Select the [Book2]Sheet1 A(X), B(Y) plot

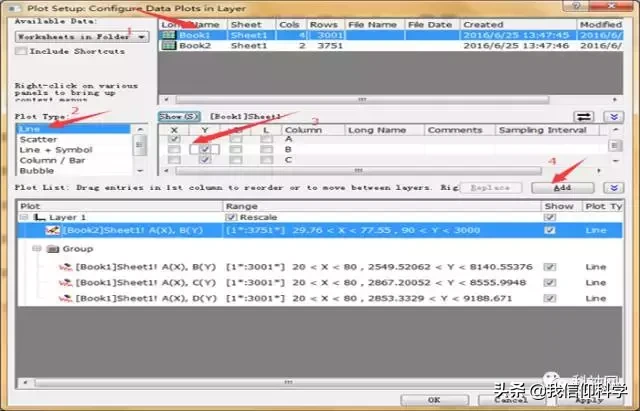point(320,230)
